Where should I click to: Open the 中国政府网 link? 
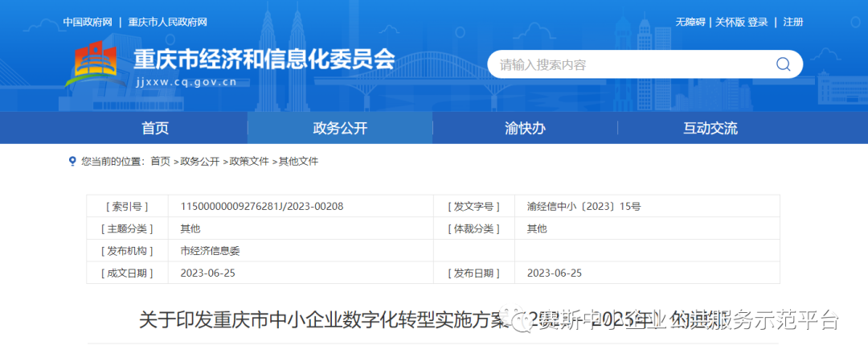tap(88, 23)
